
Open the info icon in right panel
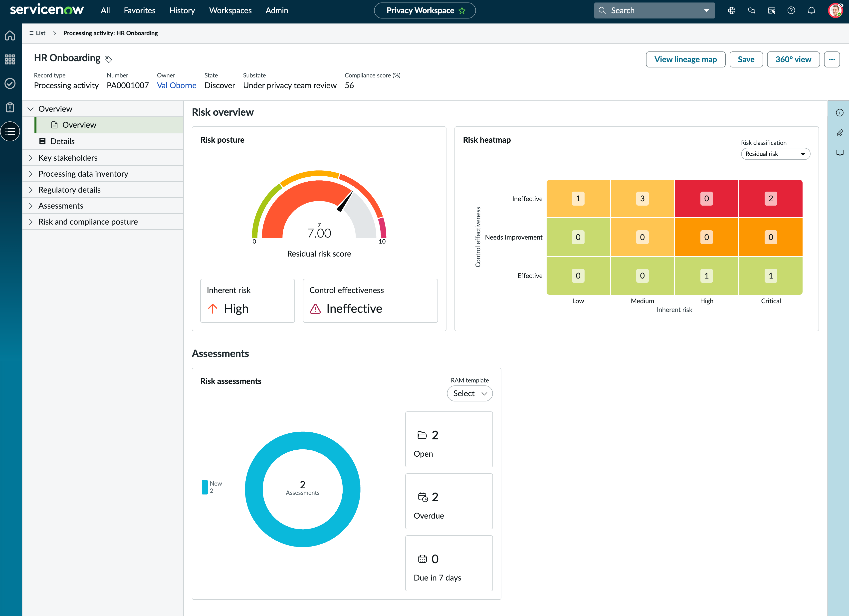[x=840, y=113]
